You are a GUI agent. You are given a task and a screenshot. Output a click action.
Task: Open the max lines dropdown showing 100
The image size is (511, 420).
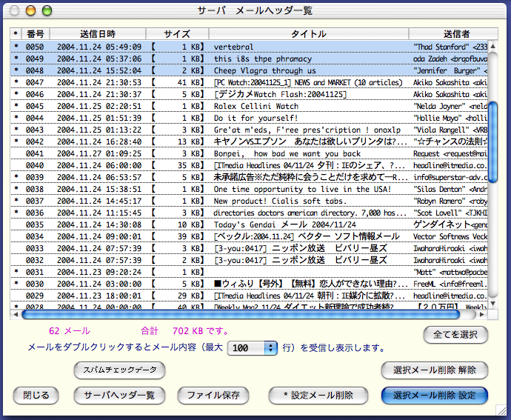pyautogui.click(x=253, y=348)
